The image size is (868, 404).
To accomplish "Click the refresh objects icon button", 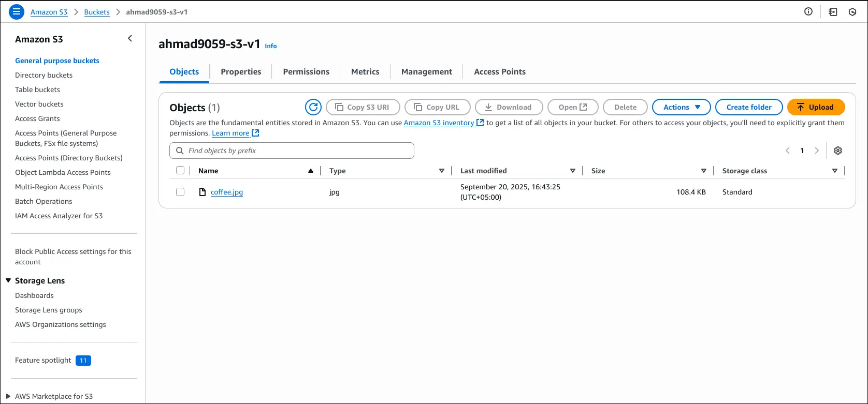I will click(x=313, y=107).
